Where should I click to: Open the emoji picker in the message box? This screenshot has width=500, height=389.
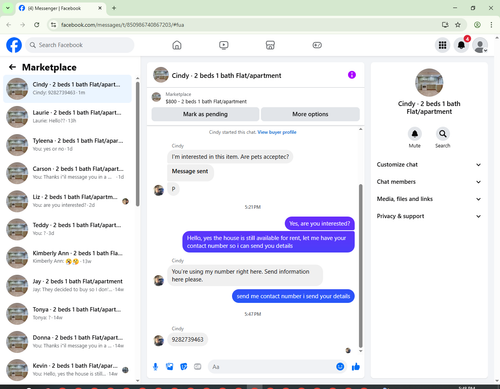pyautogui.click(x=340, y=367)
